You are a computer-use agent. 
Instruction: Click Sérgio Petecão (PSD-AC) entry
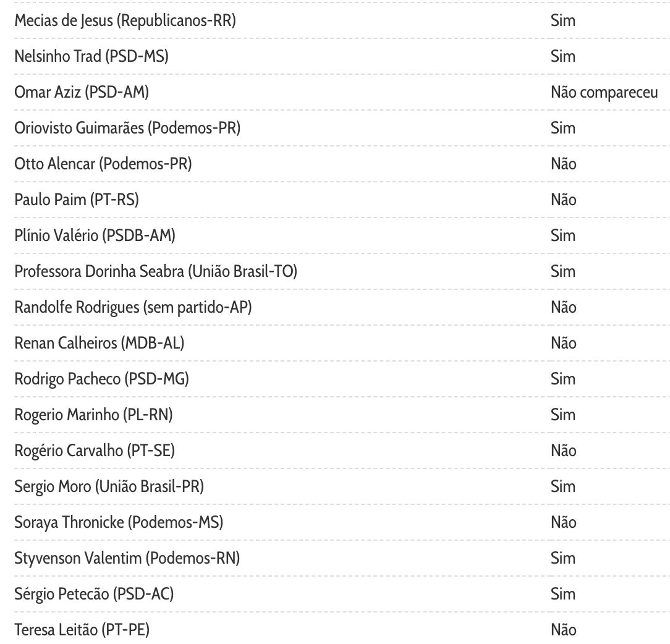pyautogui.click(x=94, y=595)
